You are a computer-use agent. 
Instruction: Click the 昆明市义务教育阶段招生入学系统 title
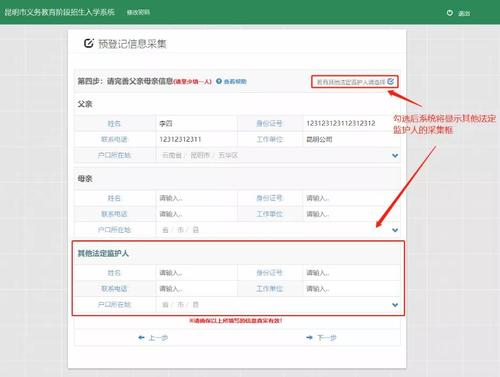pyautogui.click(x=59, y=12)
